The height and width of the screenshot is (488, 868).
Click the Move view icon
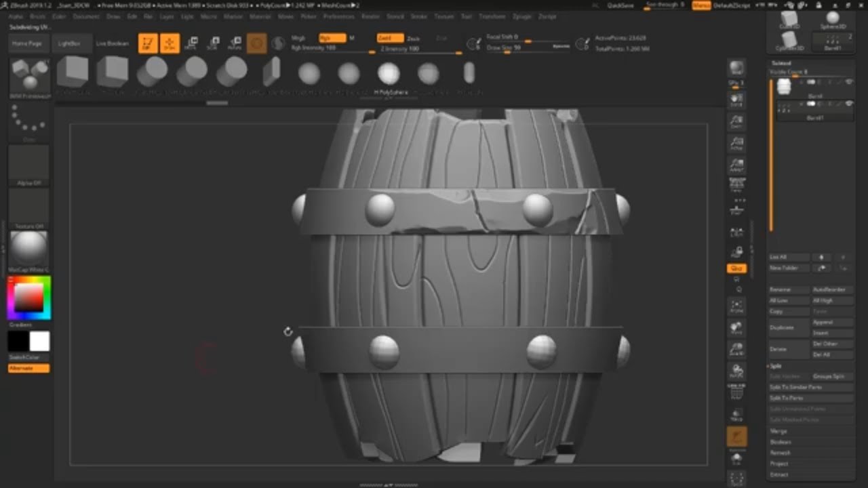tap(736, 327)
